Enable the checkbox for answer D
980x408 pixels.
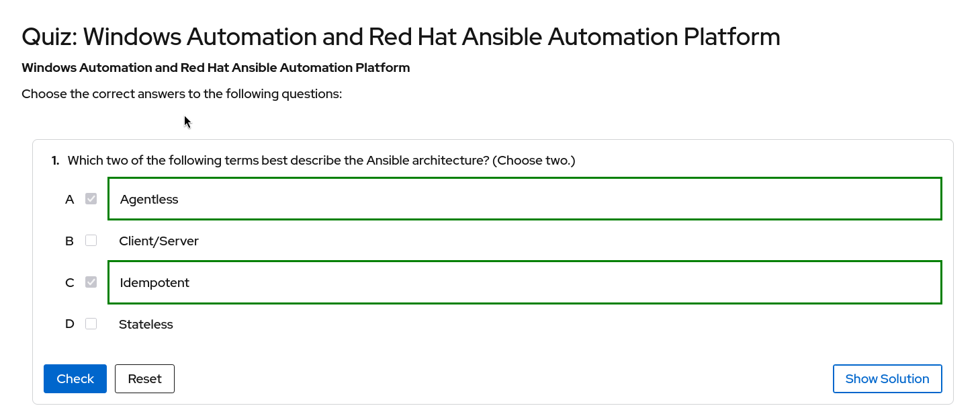tap(91, 324)
